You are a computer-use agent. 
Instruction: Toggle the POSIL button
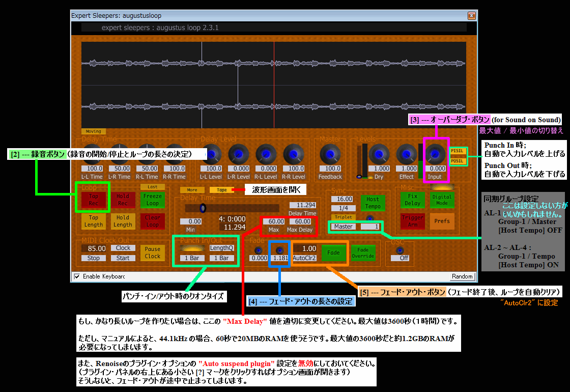(x=458, y=161)
